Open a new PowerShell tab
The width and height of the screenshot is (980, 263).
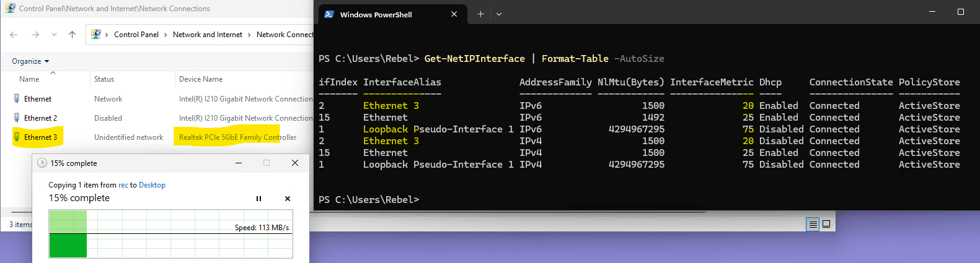pos(480,14)
